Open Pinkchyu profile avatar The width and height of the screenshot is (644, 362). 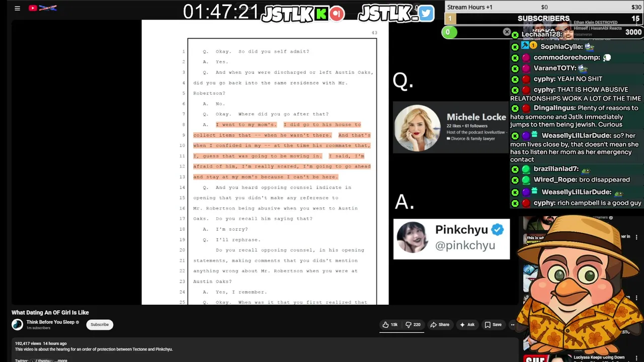tap(412, 237)
